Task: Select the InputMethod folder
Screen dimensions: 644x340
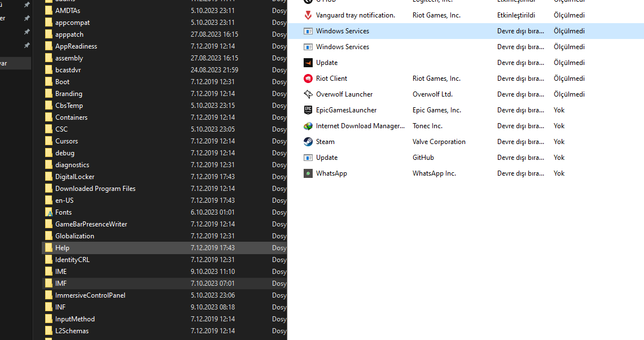Action: pos(75,319)
